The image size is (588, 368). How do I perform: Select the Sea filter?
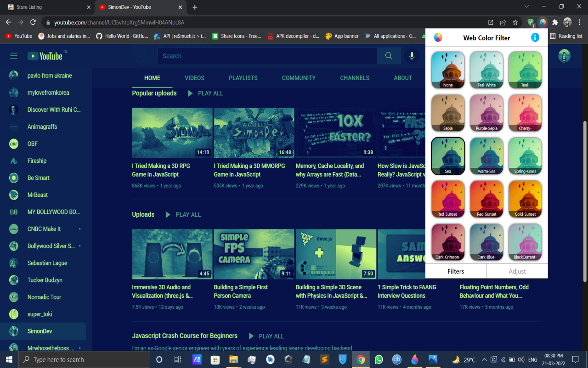click(x=448, y=156)
